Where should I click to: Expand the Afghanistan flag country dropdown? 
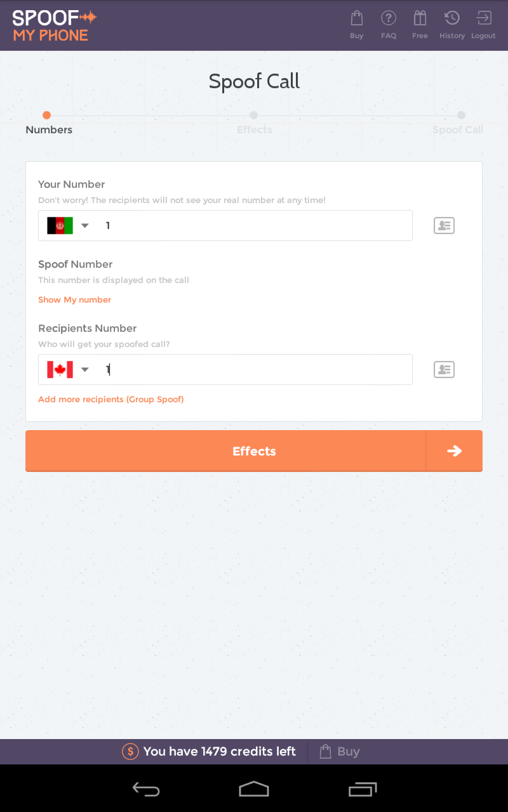pos(68,226)
